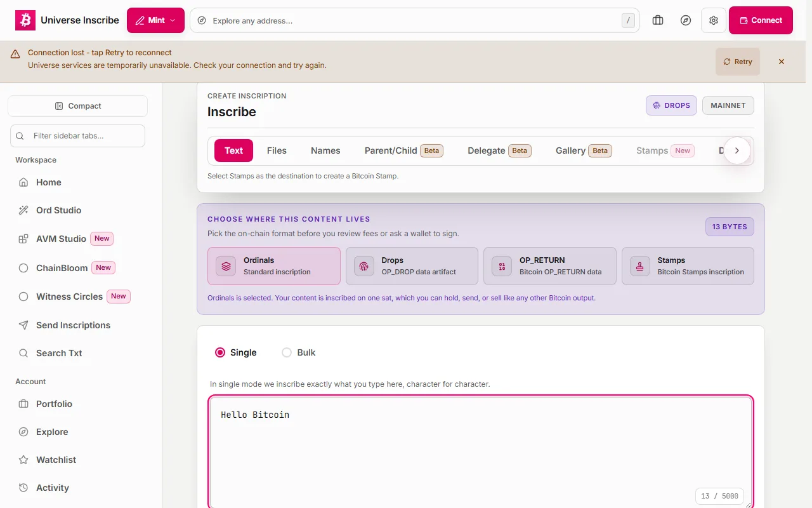The width and height of the screenshot is (812, 508).
Task: Click the 13 BYTES size badge
Action: click(x=730, y=227)
